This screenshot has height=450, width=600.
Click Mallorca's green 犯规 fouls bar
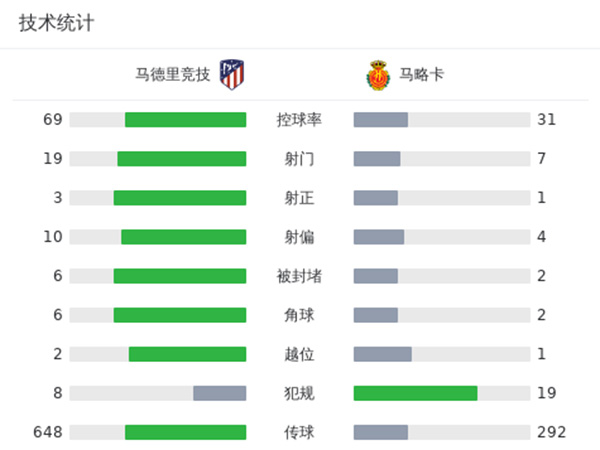point(415,393)
